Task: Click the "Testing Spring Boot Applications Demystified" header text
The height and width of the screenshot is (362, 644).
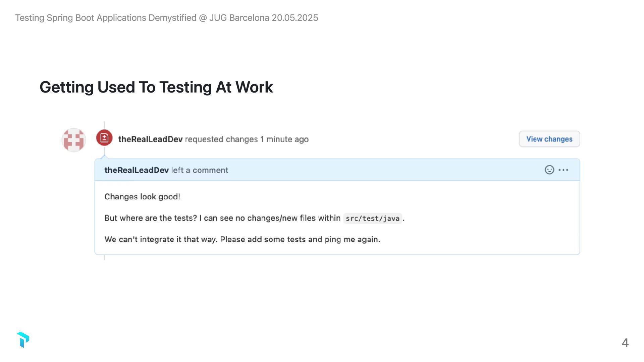Action: click(x=106, y=18)
